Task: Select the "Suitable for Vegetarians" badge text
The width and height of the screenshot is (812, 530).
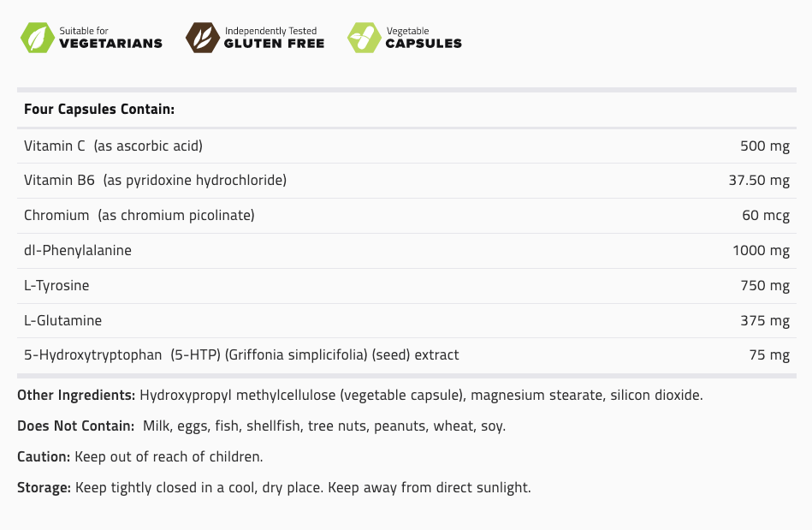Action: coord(110,38)
